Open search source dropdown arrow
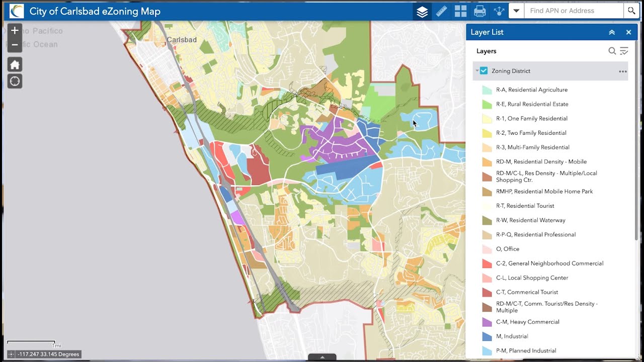Screen dimensions: 644x362 click(516, 11)
